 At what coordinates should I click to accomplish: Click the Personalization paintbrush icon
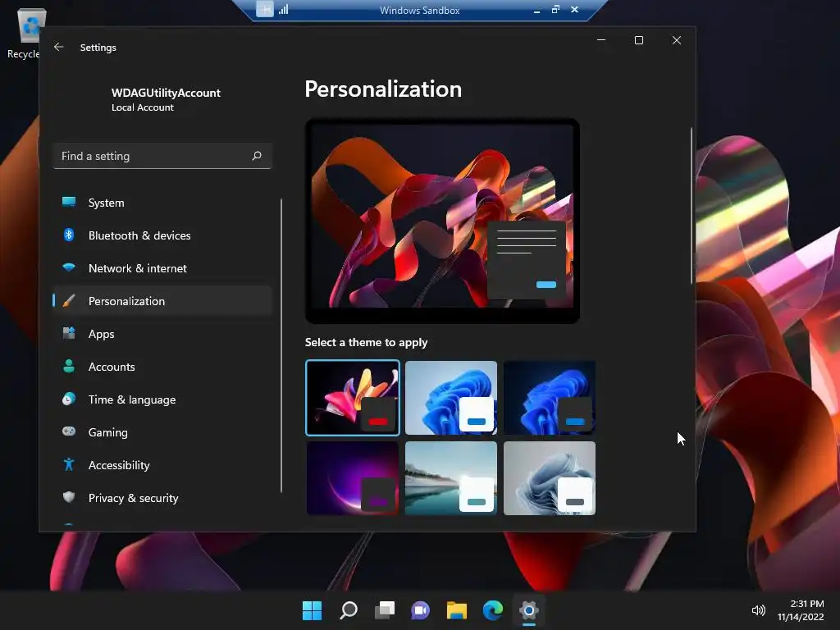69,300
